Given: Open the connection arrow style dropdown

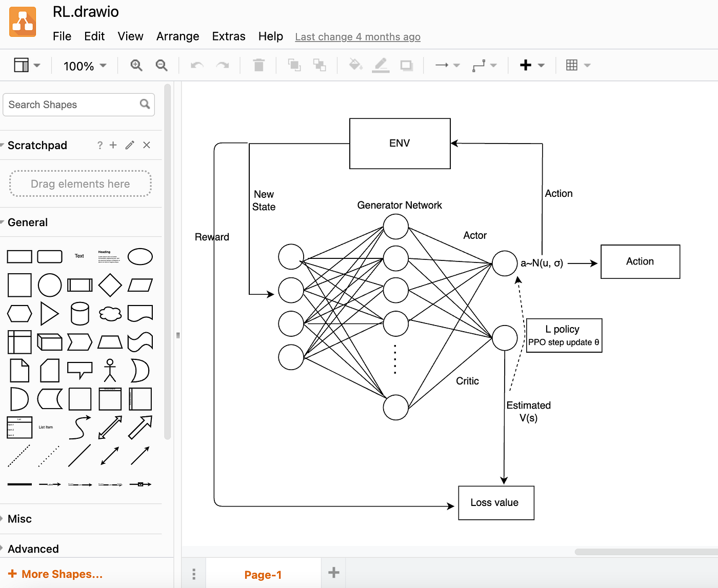Looking at the screenshot, I should coord(456,65).
